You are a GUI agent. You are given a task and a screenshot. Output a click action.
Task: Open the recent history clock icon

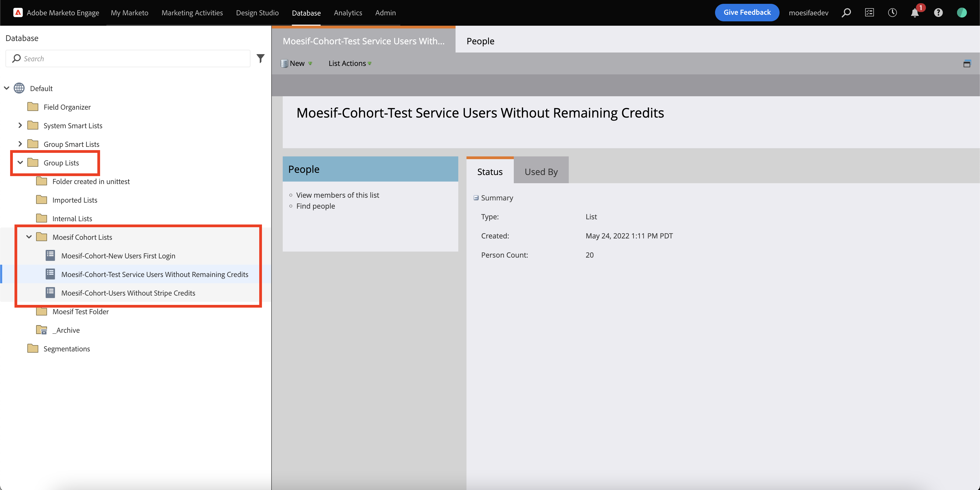point(892,13)
